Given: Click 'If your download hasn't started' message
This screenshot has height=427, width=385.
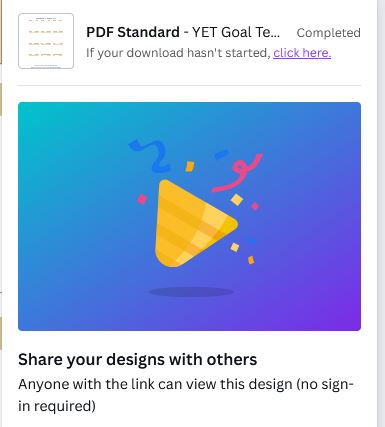Looking at the screenshot, I should point(178,53).
